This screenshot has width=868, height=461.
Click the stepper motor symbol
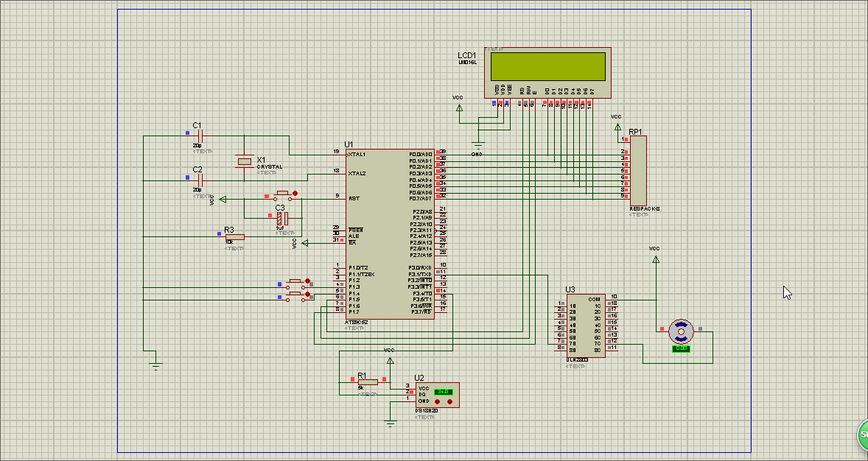tap(681, 331)
